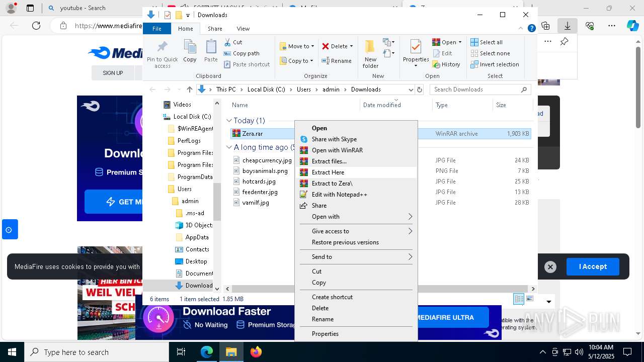644x362 pixels.
Task: Open the Windows Start menu
Action: click(12, 352)
